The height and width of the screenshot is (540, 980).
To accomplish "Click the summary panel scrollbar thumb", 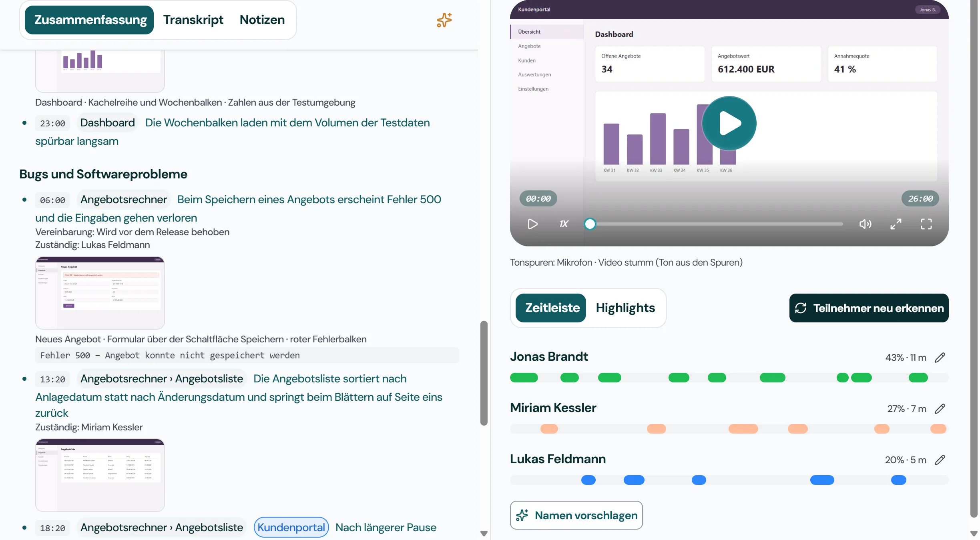I will [484, 373].
